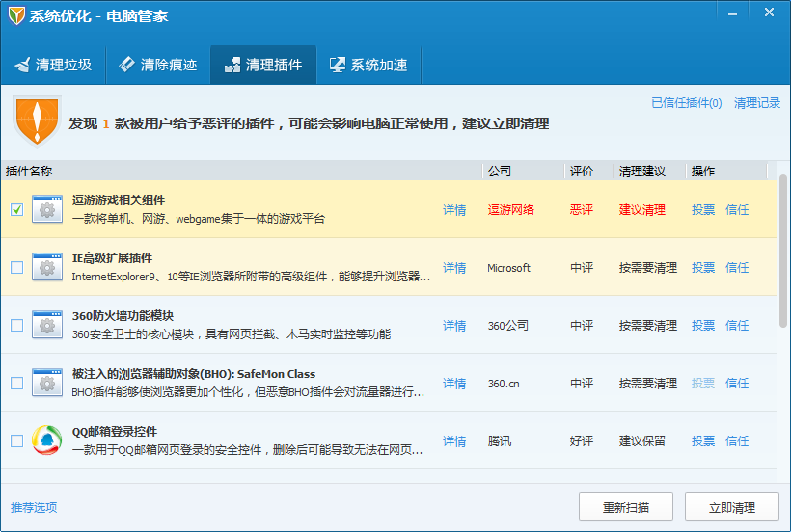
Task: Click the 推荐选项 link
Action: [34, 507]
